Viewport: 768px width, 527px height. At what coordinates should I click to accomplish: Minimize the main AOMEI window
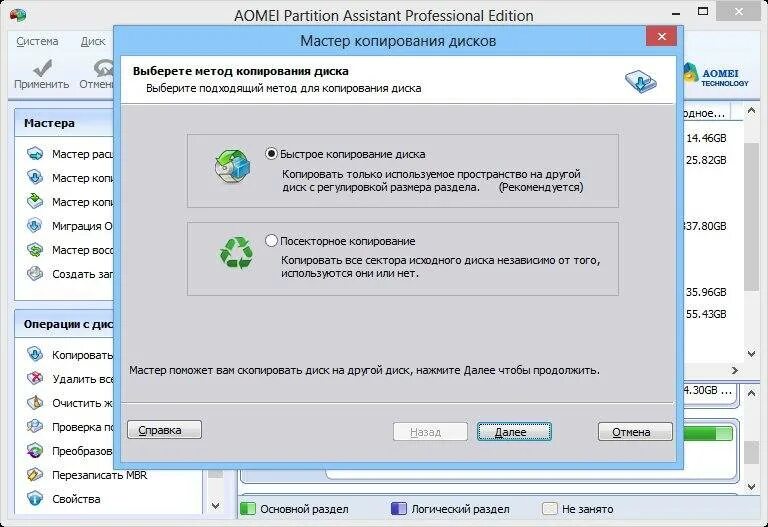676,13
